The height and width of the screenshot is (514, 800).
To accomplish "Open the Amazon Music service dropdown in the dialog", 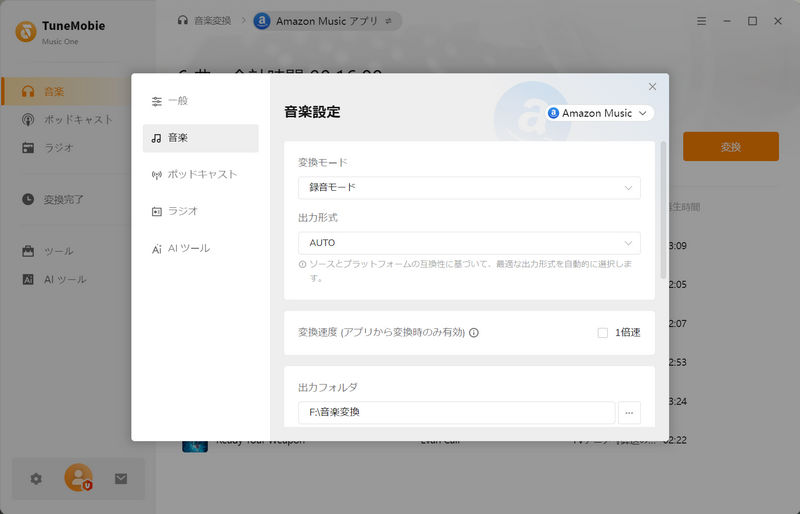I will click(600, 113).
